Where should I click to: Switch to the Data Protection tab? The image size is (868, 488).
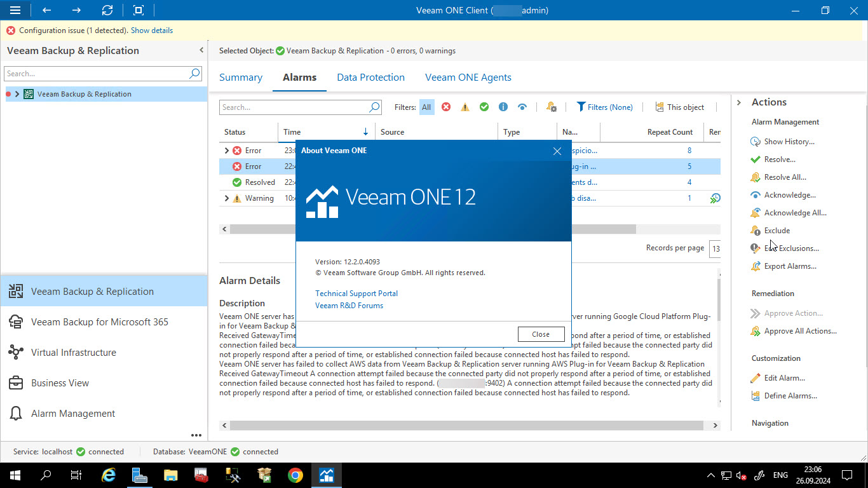[x=370, y=78]
